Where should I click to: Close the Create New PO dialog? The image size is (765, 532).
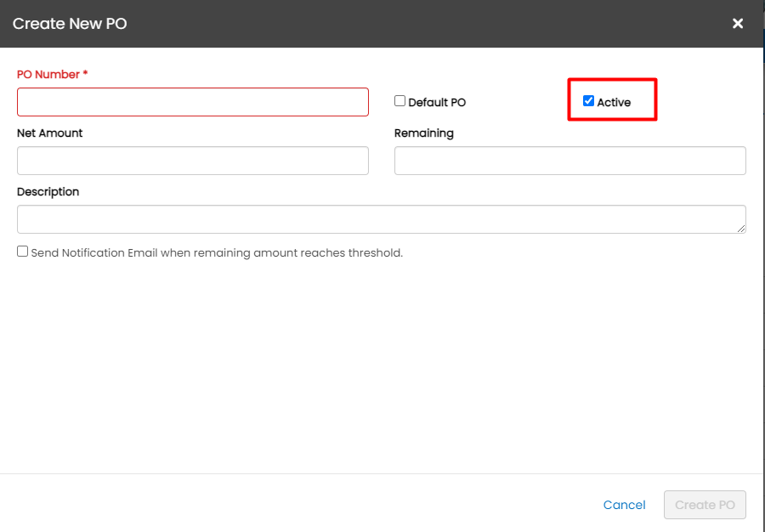[738, 24]
